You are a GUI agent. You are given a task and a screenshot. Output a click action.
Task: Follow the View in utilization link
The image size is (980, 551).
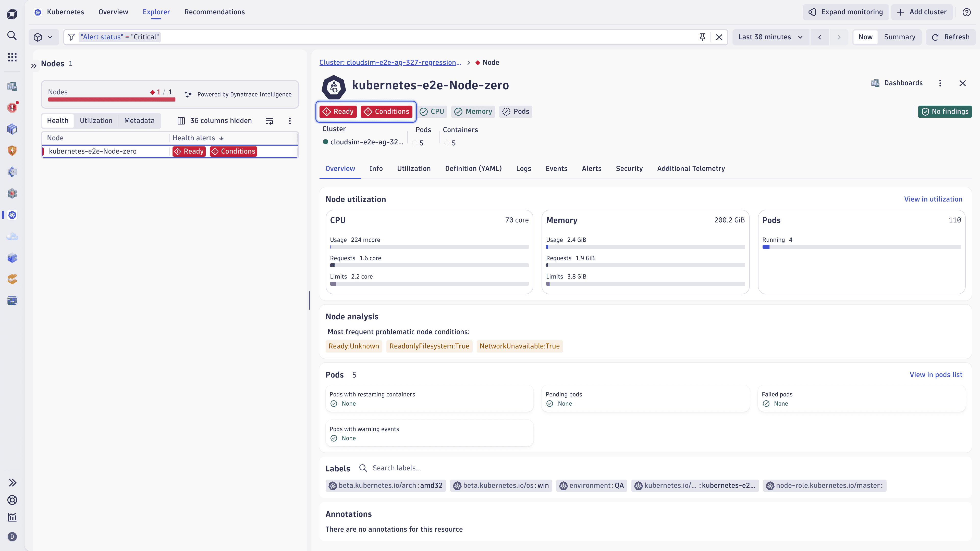(933, 199)
